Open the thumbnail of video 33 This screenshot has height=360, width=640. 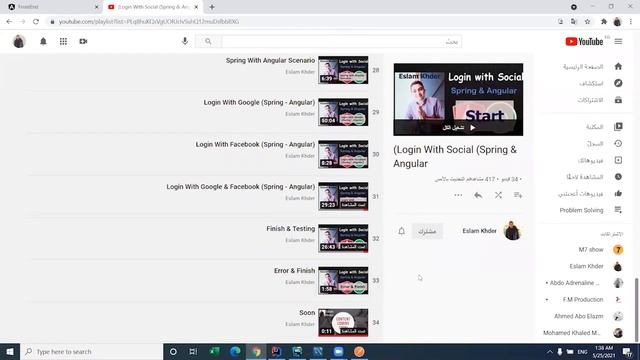pos(343,280)
